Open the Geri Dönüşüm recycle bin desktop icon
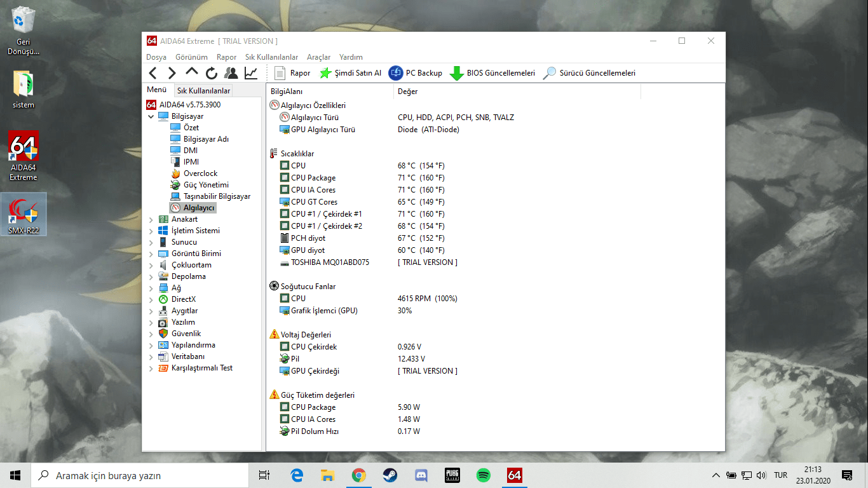Image resolution: width=868 pixels, height=488 pixels. [24, 31]
